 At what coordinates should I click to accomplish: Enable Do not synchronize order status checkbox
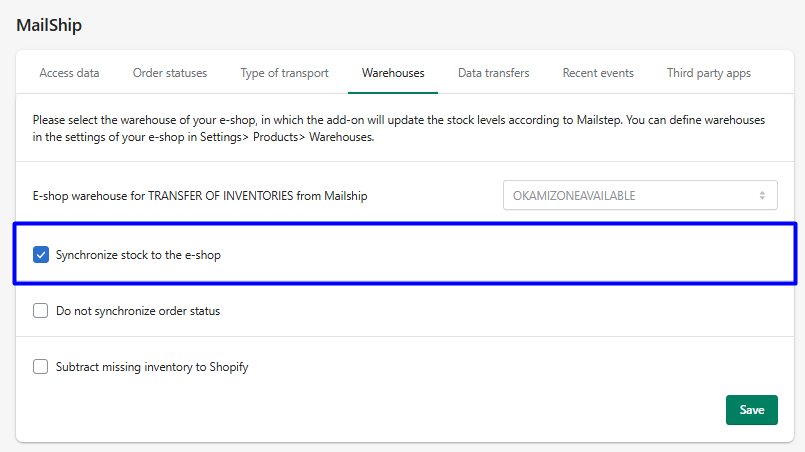coord(41,311)
